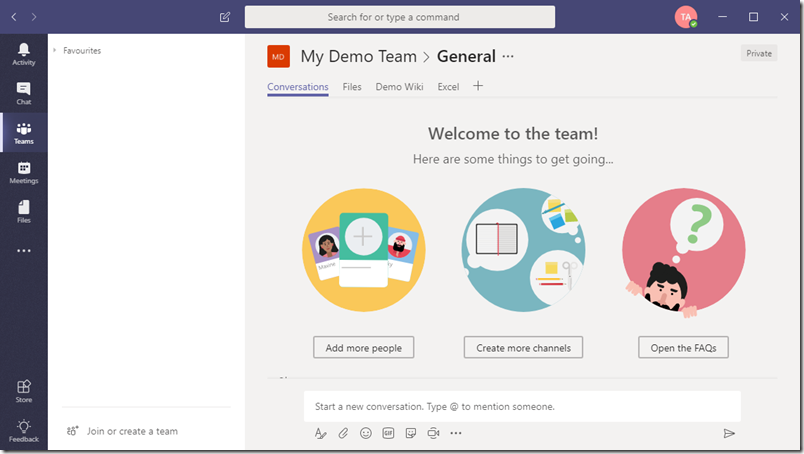The height and width of the screenshot is (454, 804).
Task: Click Add more people button
Action: (364, 348)
